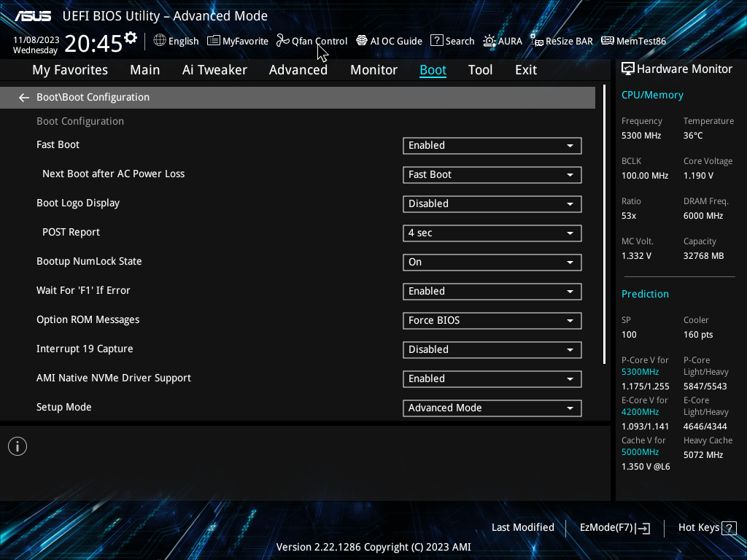Click the Boot\Boot Configuration breadcrumb
Image resolution: width=747 pixels, height=560 pixels.
coord(93,97)
